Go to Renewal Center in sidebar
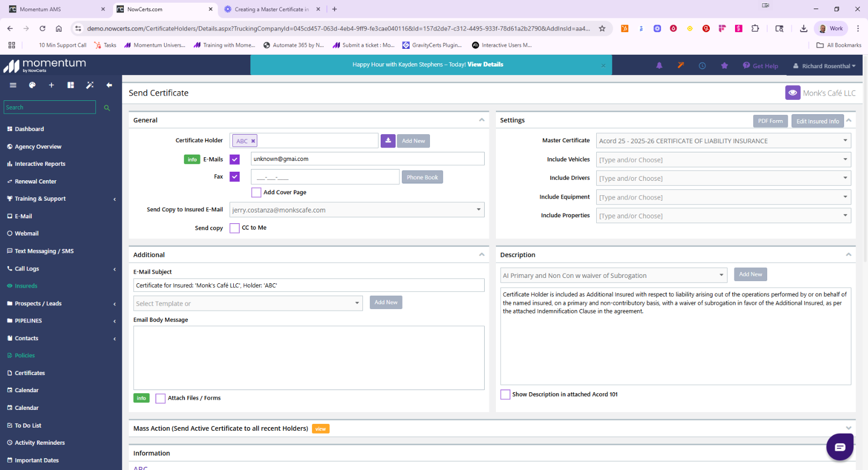 coord(35,181)
